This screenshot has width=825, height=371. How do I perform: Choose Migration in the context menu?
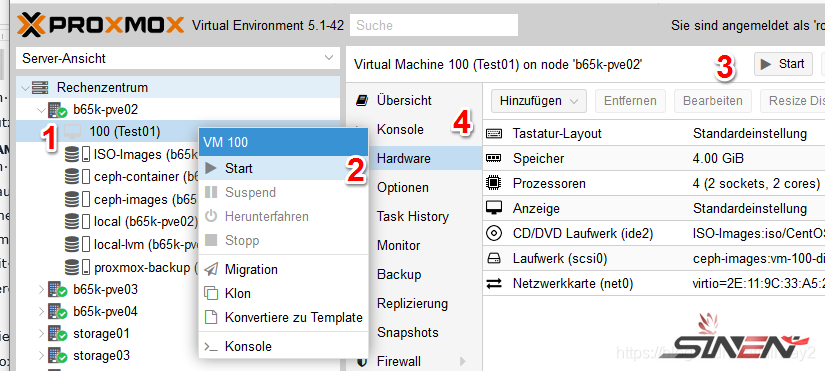pos(283,269)
